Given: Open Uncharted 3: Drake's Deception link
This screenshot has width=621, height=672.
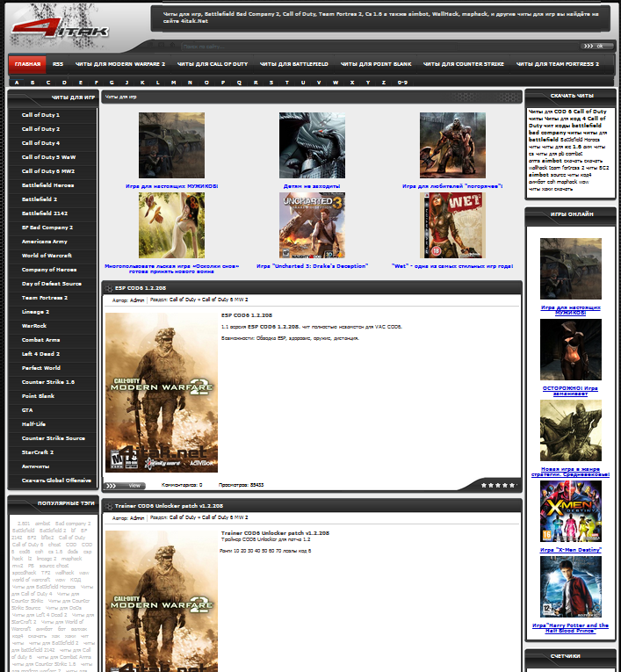Looking at the screenshot, I should (x=312, y=266).
